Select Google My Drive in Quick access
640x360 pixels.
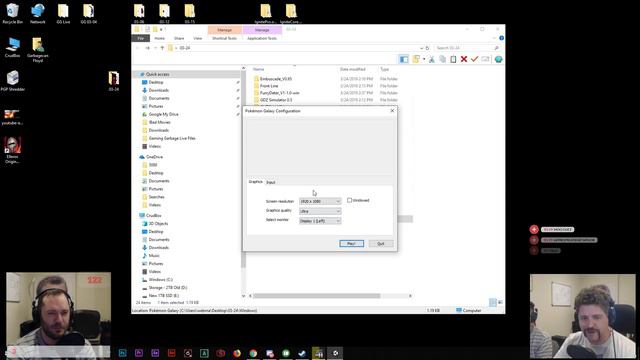163,114
